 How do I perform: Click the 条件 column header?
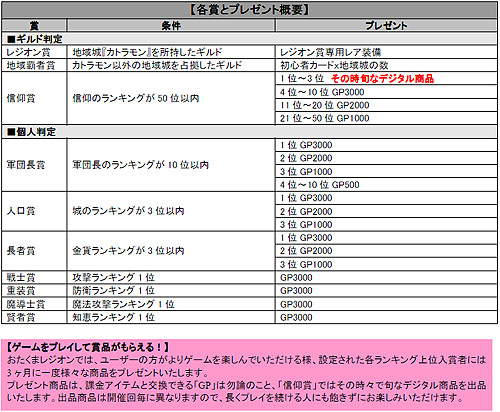(x=171, y=26)
